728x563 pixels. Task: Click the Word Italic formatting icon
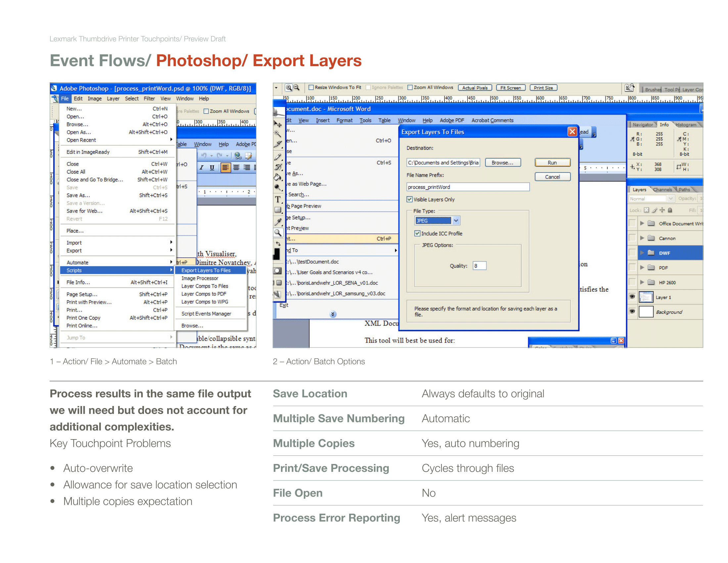[201, 168]
